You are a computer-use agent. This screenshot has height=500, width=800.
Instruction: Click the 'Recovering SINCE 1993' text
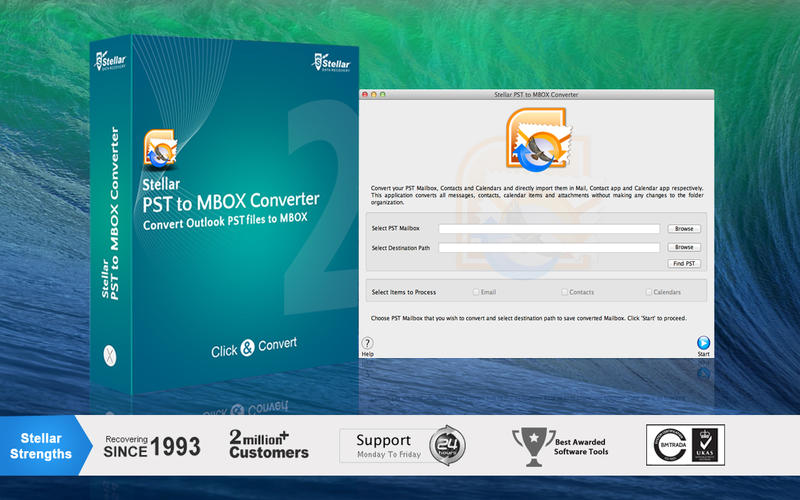coord(152,446)
